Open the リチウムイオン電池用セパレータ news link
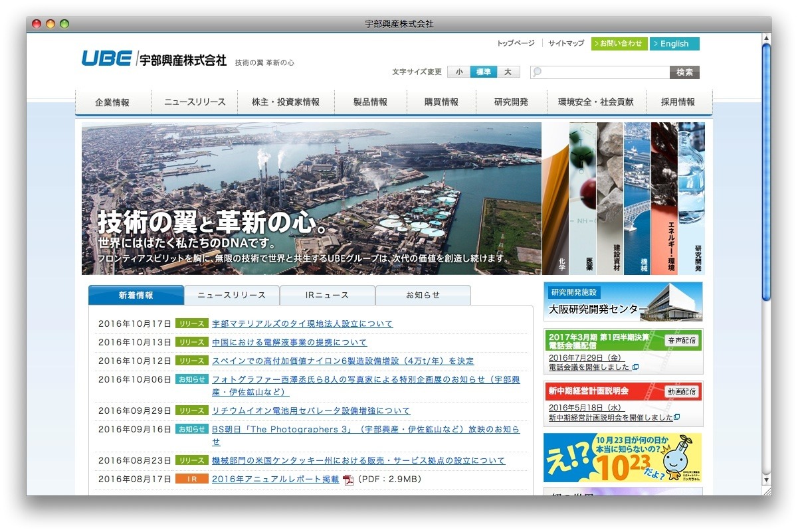The image size is (798, 532). [310, 410]
